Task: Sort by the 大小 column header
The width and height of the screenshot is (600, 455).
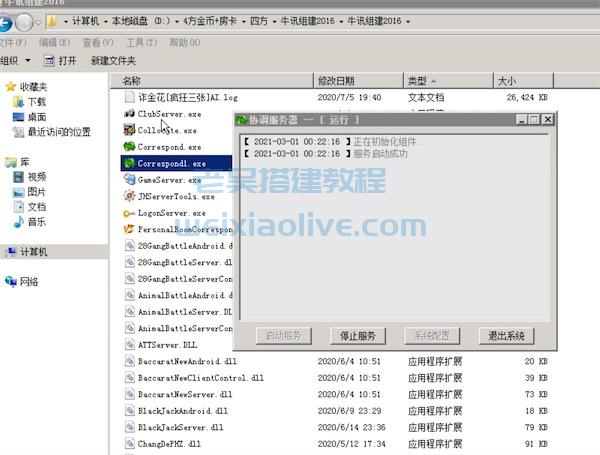Action: (x=523, y=81)
